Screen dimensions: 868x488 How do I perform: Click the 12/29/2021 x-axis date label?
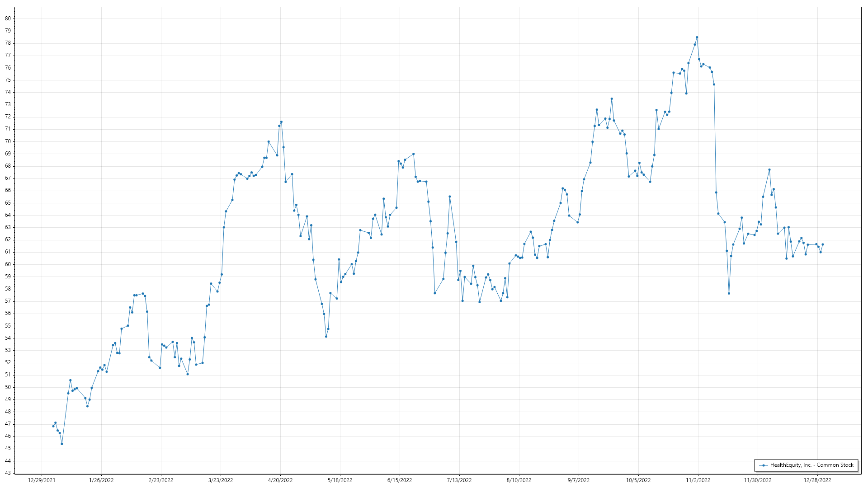(x=42, y=480)
